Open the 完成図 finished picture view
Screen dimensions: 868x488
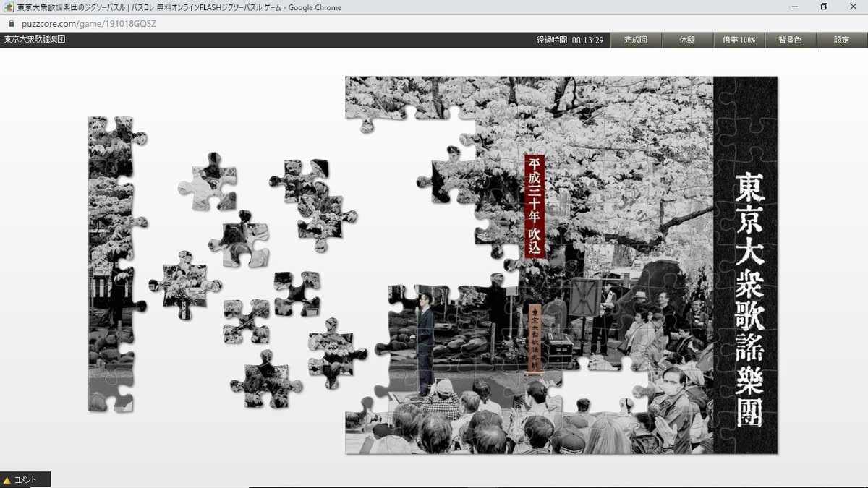click(636, 40)
